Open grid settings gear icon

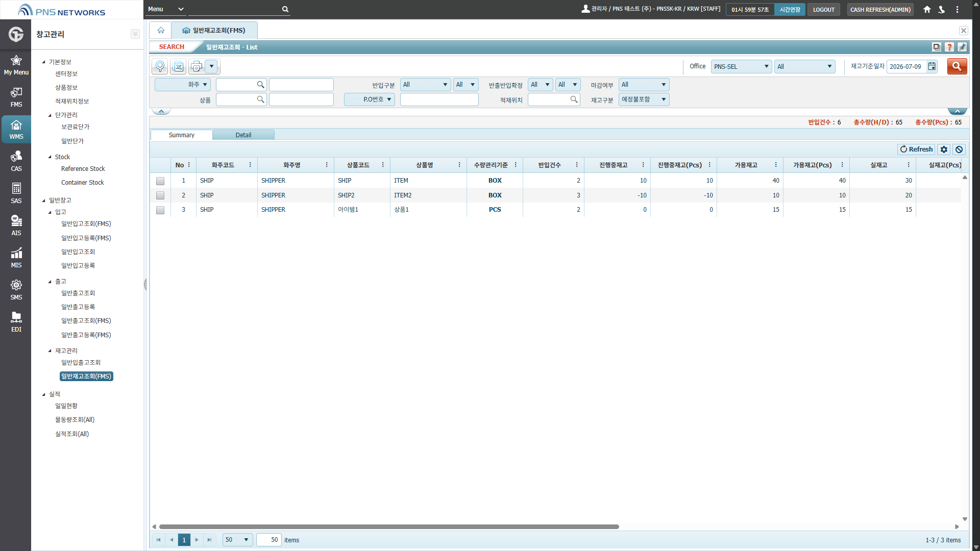point(944,149)
